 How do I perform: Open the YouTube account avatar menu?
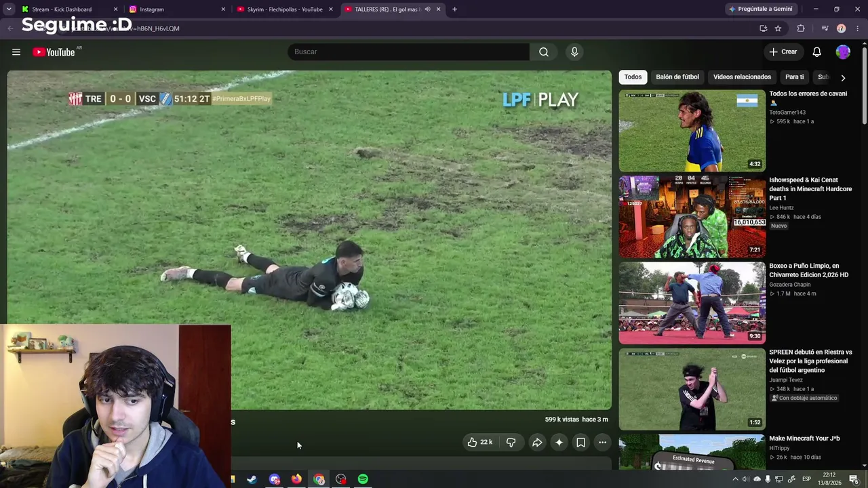843,52
